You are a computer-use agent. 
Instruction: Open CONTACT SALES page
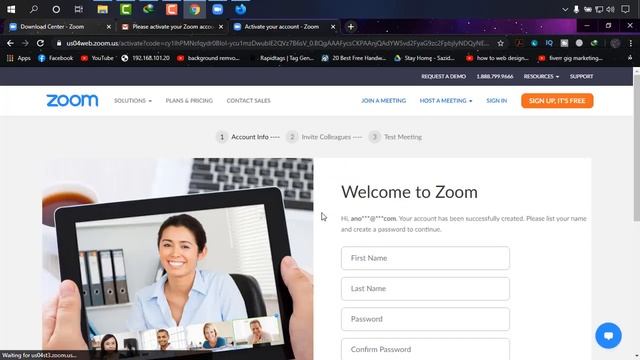pyautogui.click(x=248, y=100)
